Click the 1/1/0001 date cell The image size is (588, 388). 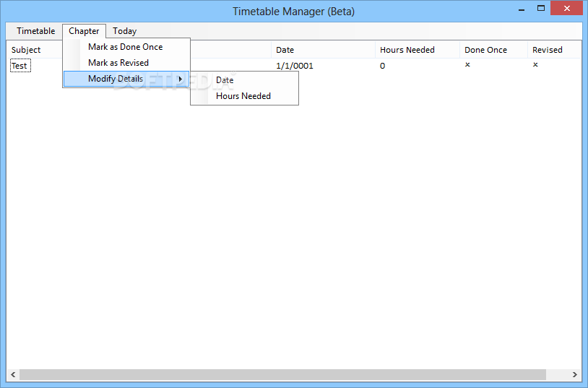(x=295, y=66)
